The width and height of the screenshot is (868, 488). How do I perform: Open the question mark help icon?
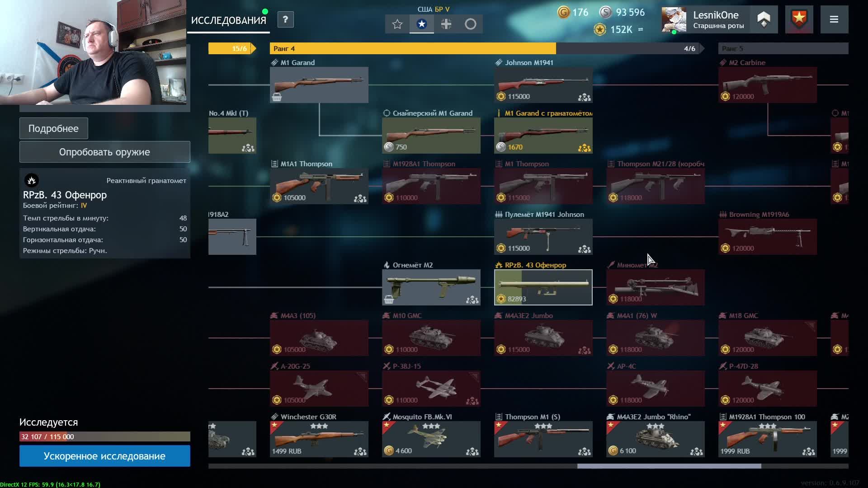pos(285,19)
